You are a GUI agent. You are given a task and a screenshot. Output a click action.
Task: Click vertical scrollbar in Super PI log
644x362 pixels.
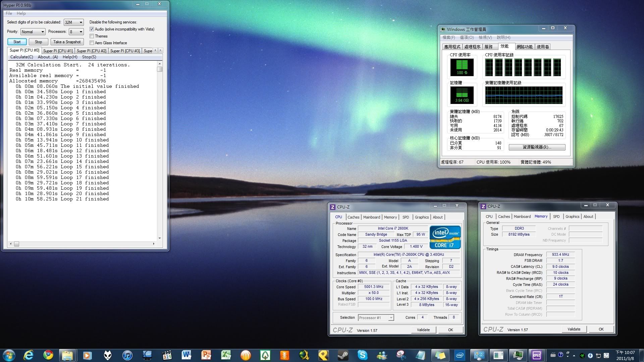(x=160, y=151)
